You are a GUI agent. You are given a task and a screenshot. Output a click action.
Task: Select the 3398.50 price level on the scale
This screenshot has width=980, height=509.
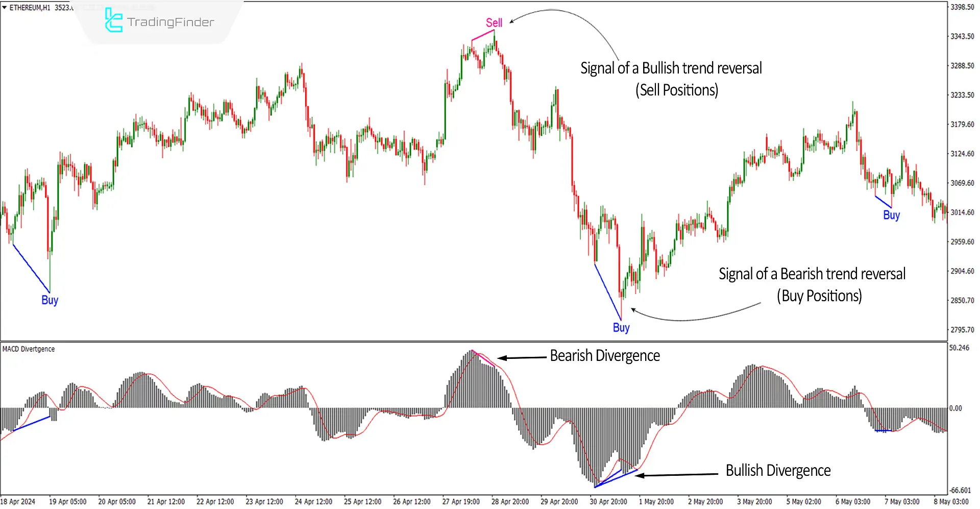(962, 7)
